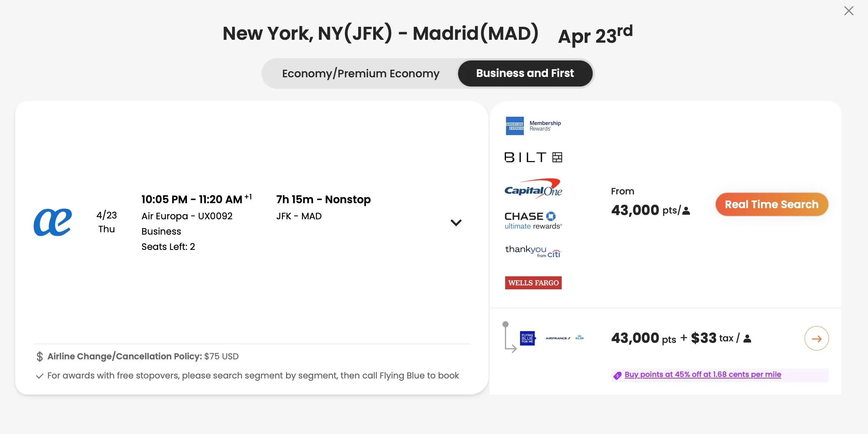Click the American Express Membership Rewards logo

coord(533,126)
